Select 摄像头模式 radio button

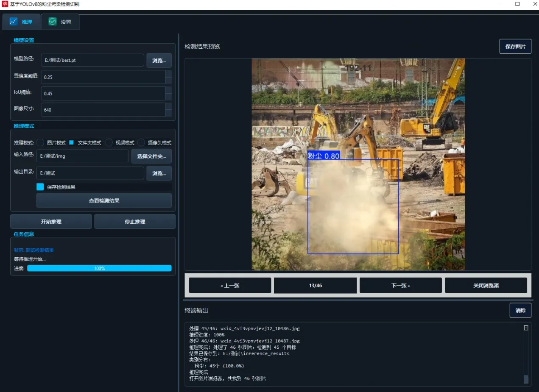pos(141,143)
